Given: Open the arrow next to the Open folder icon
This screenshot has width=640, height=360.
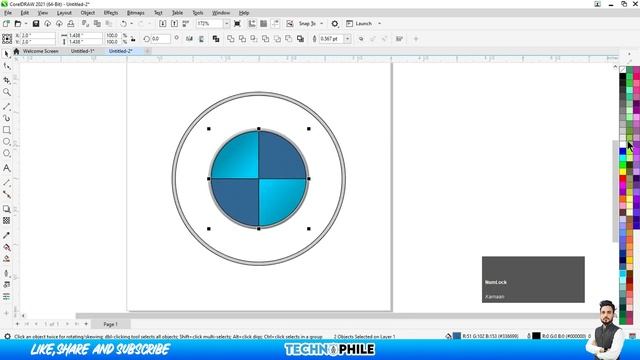Looking at the screenshot, I should (26, 24).
